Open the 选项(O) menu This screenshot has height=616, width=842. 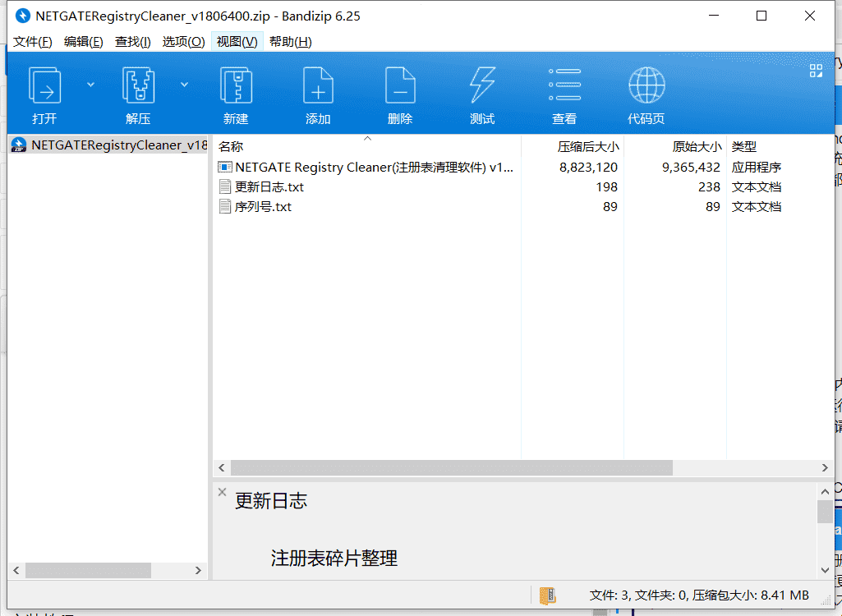pyautogui.click(x=184, y=42)
